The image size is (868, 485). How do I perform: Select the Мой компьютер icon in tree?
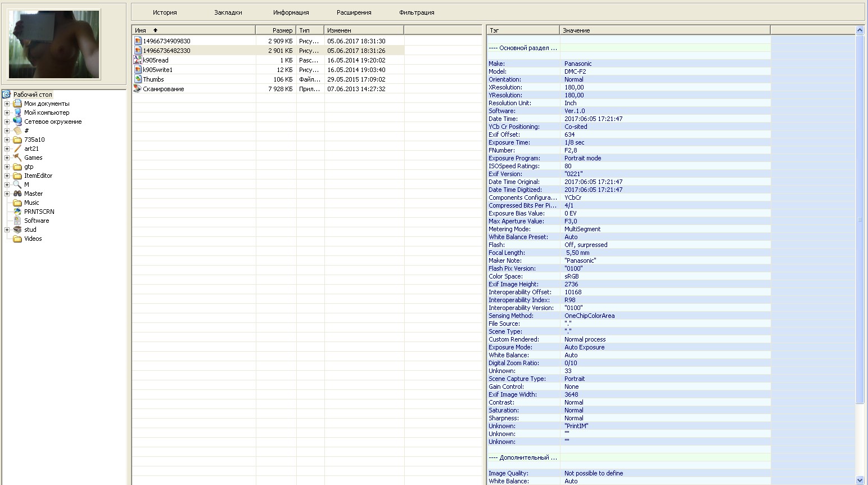[x=17, y=113]
